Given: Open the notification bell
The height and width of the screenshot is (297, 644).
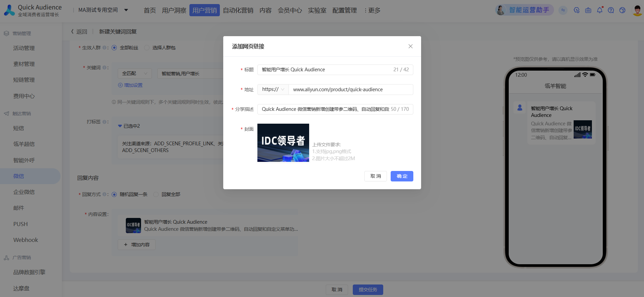Looking at the screenshot, I should tap(600, 10).
